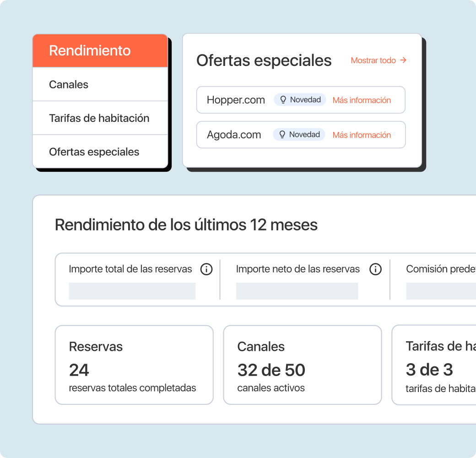Click the lightbulb icon in Hopper.com Novedad badge

[x=283, y=100]
